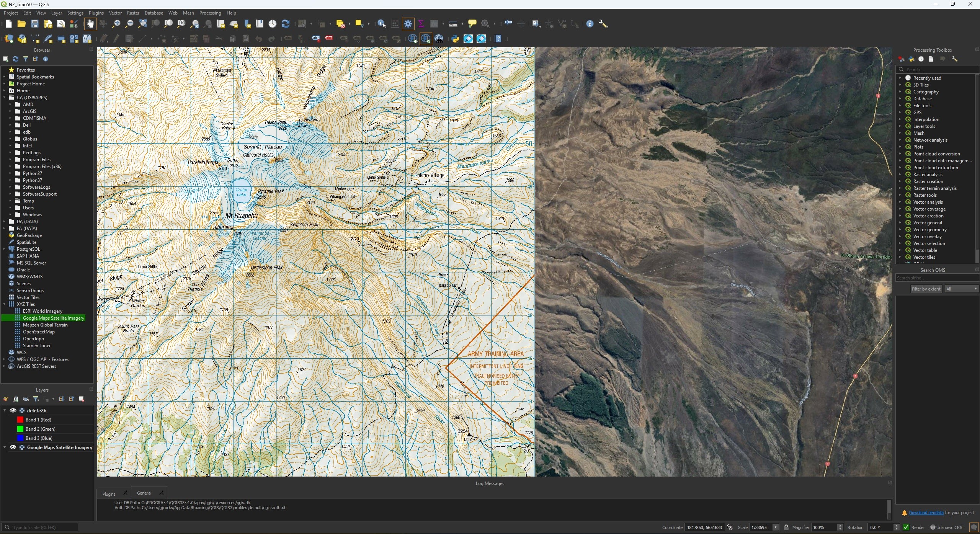
Task: Click Filter Legend funnel in Layers panel
Action: (36, 399)
